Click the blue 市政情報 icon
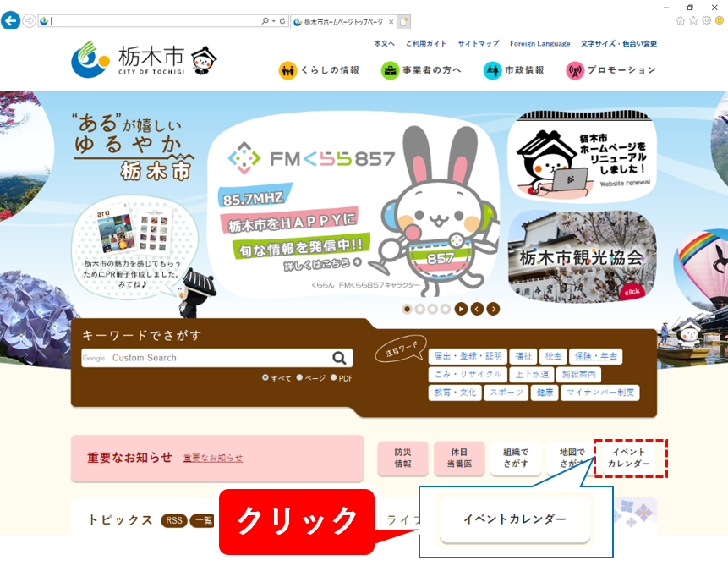Image resolution: width=728 pixels, height=566 pixels. click(x=492, y=70)
